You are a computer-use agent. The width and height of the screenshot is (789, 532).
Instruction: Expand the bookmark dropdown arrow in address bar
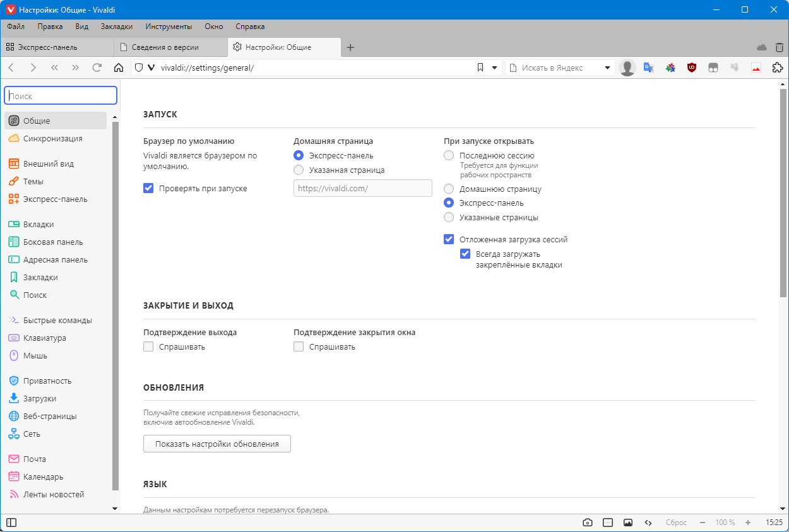[x=495, y=68]
